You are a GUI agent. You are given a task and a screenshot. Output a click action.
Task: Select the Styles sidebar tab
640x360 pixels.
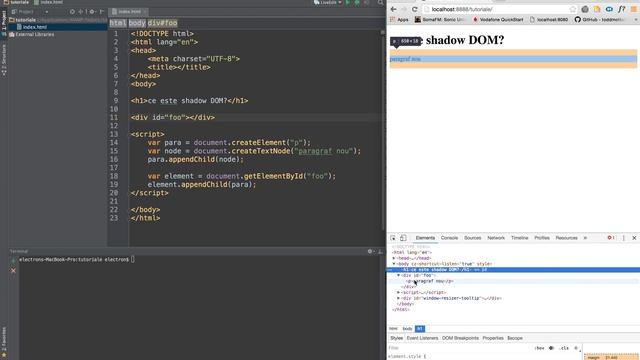coord(396,338)
